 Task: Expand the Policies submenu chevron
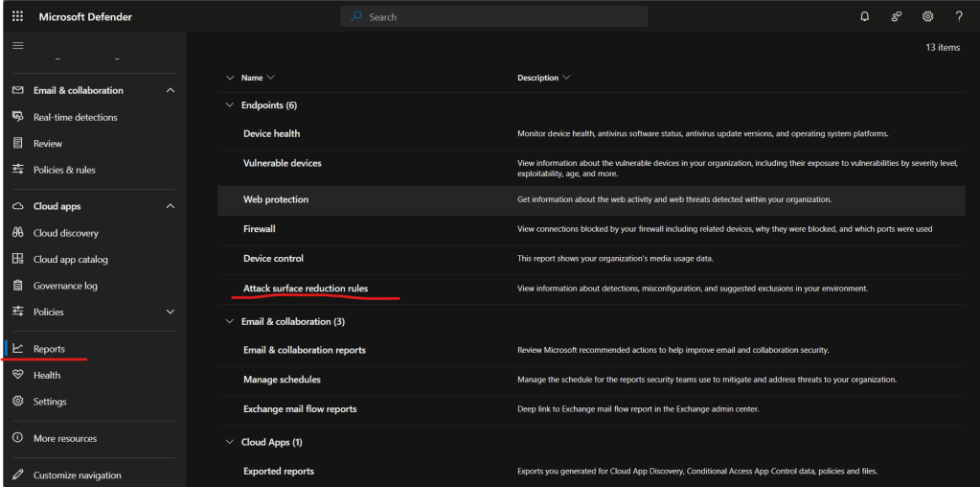(171, 312)
